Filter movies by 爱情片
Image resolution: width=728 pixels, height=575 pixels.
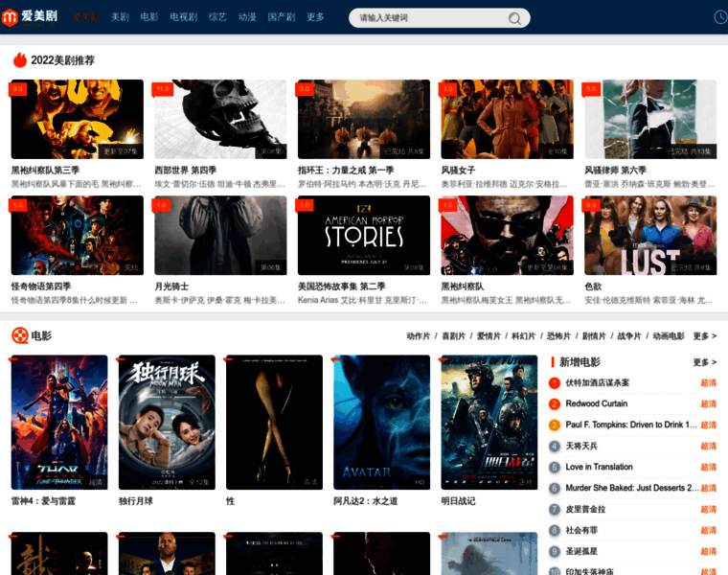(489, 335)
